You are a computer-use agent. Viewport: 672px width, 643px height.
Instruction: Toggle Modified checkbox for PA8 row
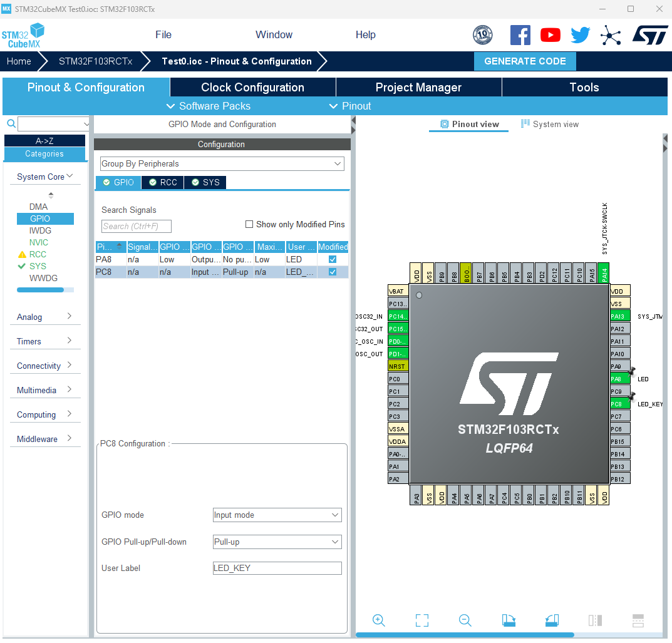(333, 259)
